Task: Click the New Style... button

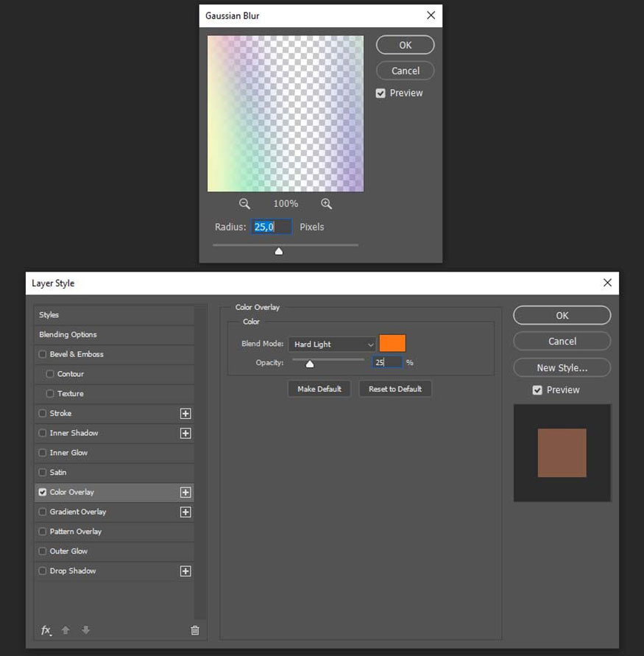Action: tap(562, 367)
